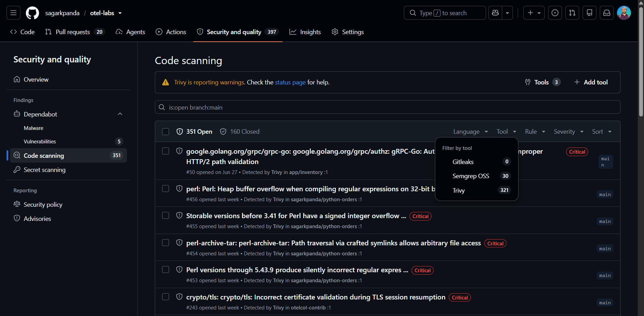The width and height of the screenshot is (644, 316).
Task: Click the warning triangle icon next to Trivy
Action: point(166,82)
